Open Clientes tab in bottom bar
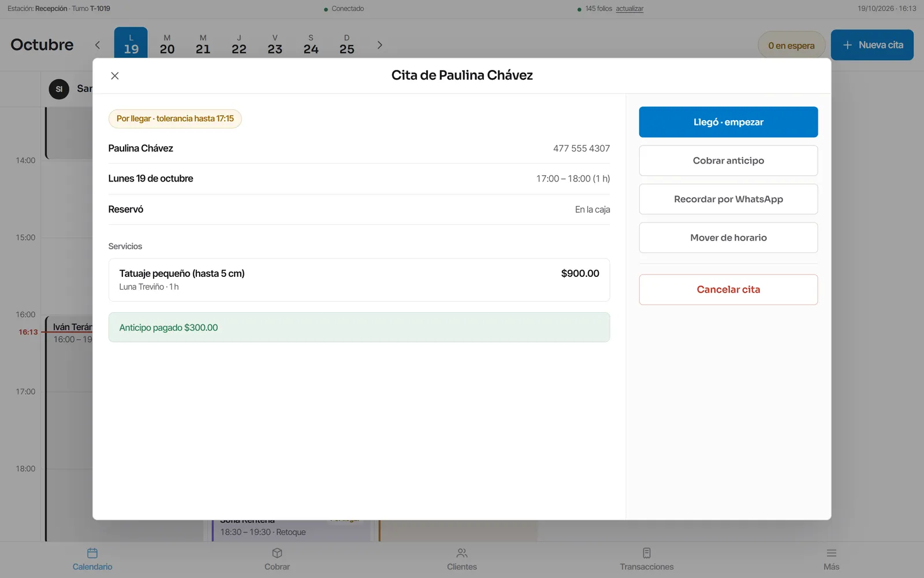This screenshot has width=924, height=578. point(462,560)
